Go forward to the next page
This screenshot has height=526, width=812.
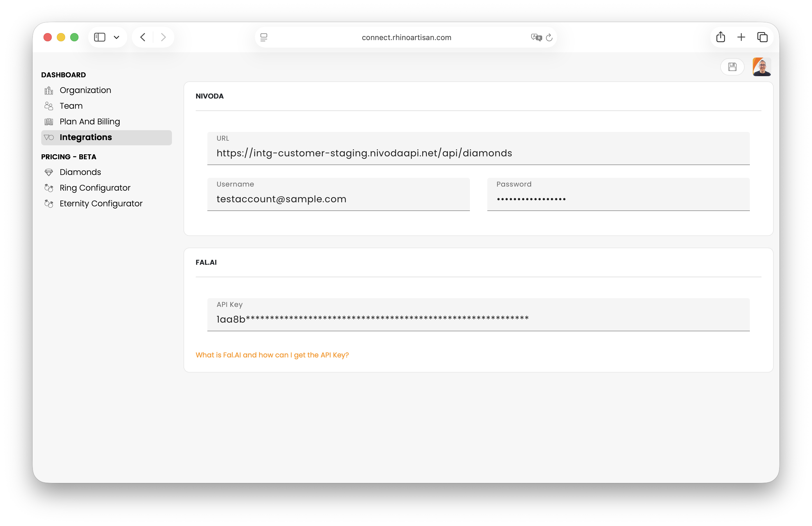[x=164, y=37]
